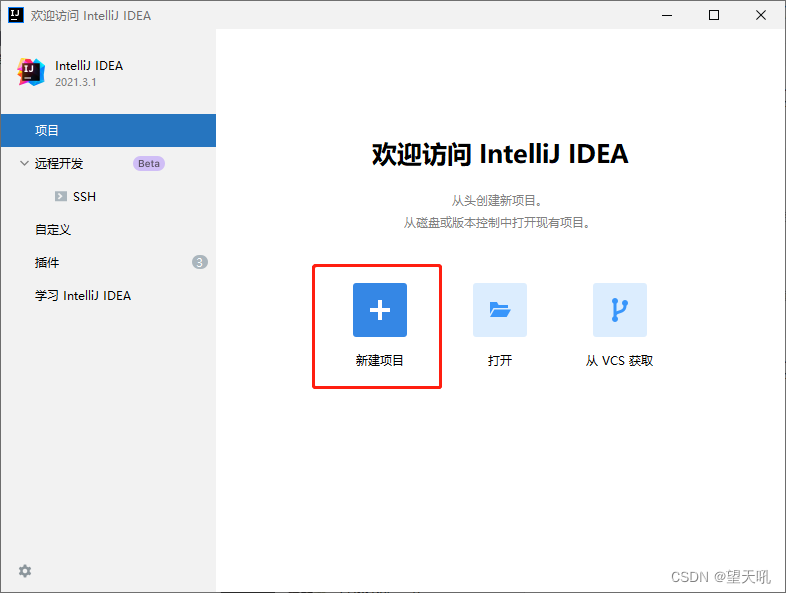
Task: Click the plugins count badge 3
Action: [x=200, y=262]
